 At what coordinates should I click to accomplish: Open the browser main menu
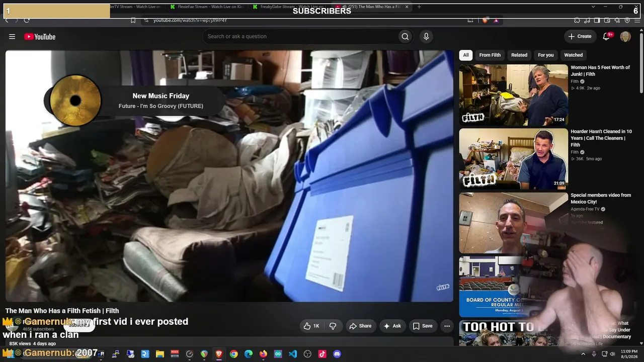637,20
